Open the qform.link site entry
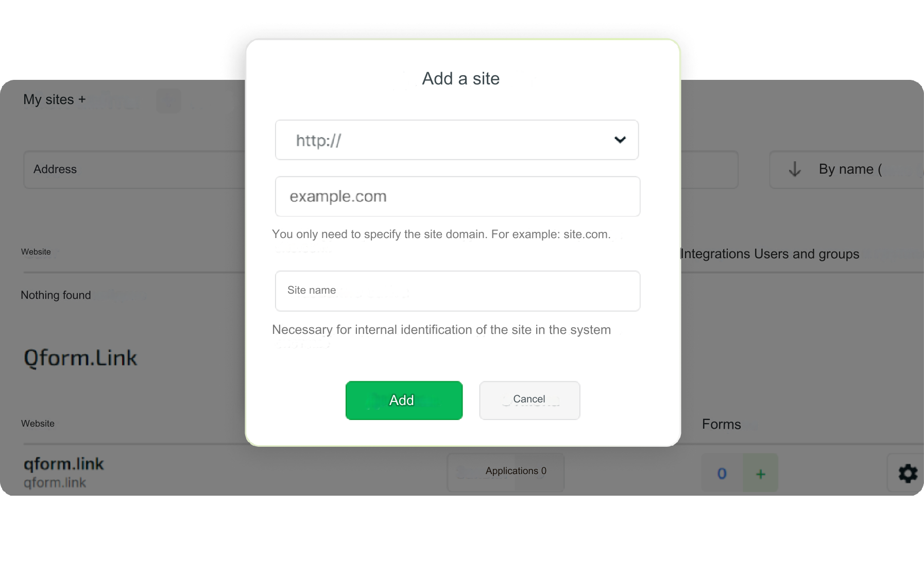 pos(64,464)
